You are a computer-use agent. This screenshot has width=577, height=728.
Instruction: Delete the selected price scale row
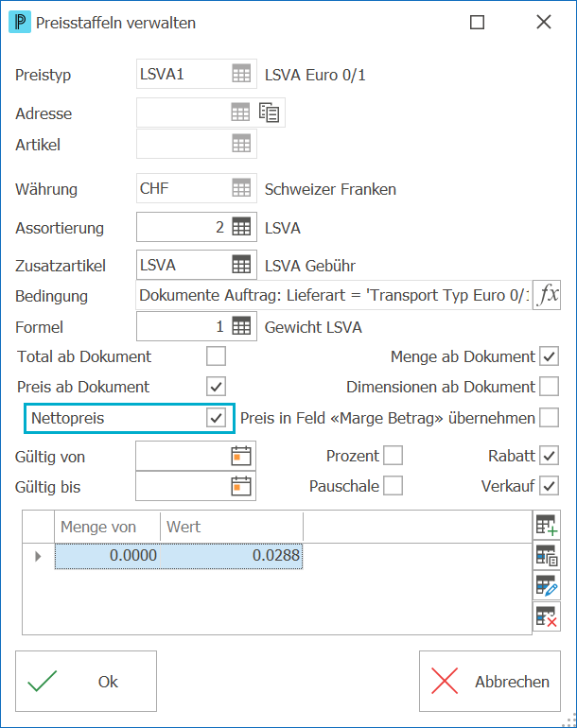click(x=547, y=616)
